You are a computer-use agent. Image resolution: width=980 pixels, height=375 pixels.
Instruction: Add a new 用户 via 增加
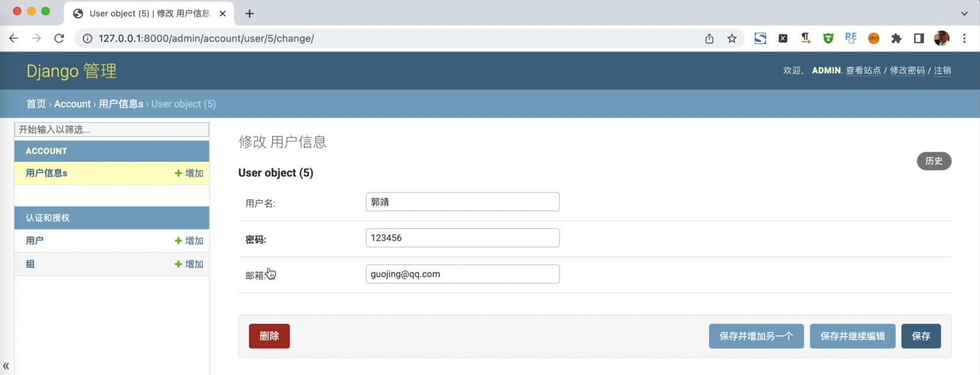point(189,241)
